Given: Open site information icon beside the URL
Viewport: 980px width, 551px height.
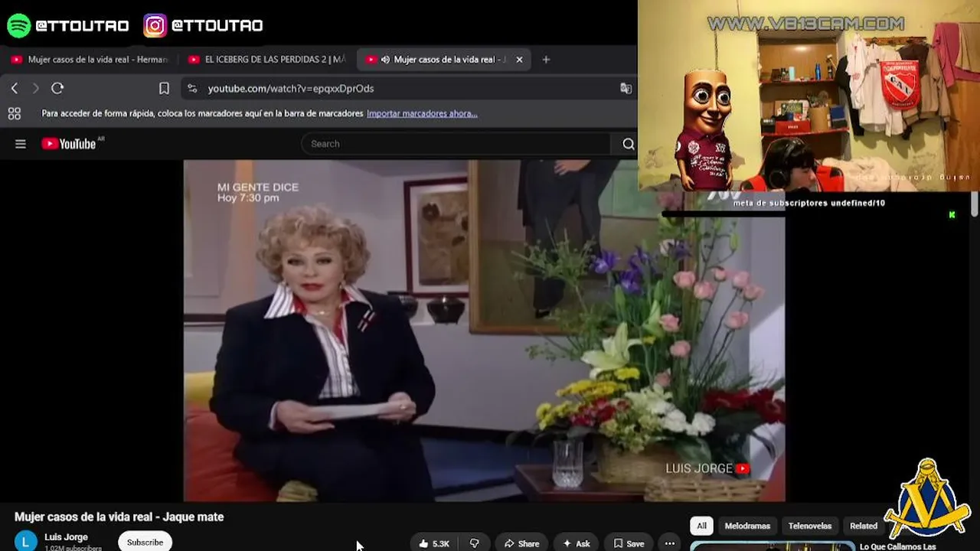Looking at the screenshot, I should tap(192, 89).
